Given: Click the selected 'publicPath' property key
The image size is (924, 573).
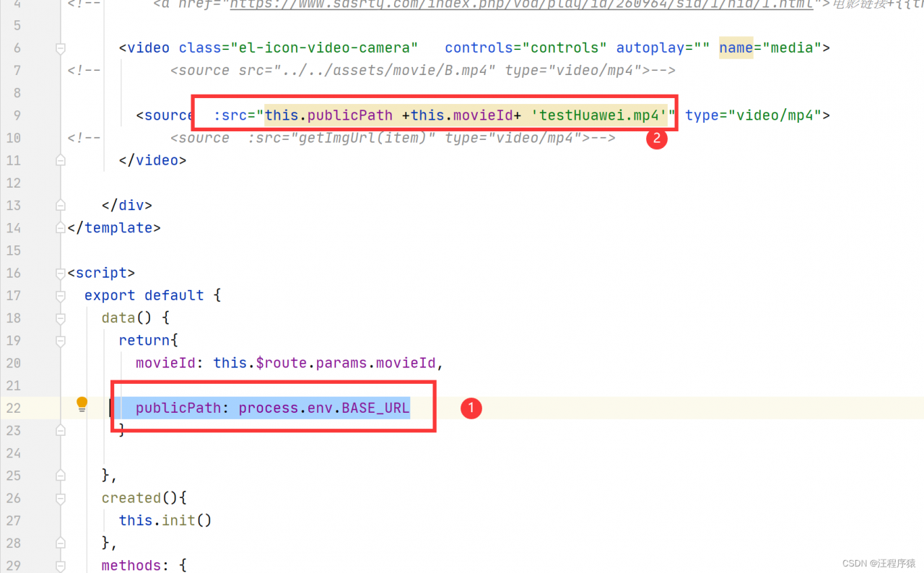Looking at the screenshot, I should tap(178, 408).
